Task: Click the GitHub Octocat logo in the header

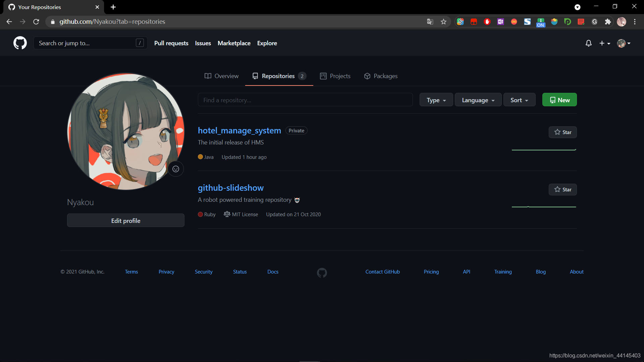Action: pos(20,43)
